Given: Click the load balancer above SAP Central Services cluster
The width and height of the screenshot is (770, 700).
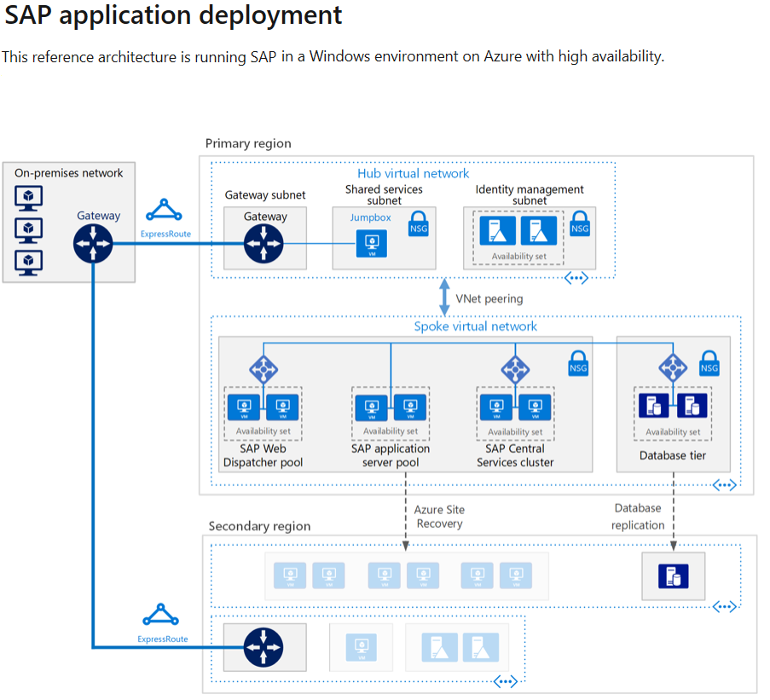Looking at the screenshot, I should 515,369.
